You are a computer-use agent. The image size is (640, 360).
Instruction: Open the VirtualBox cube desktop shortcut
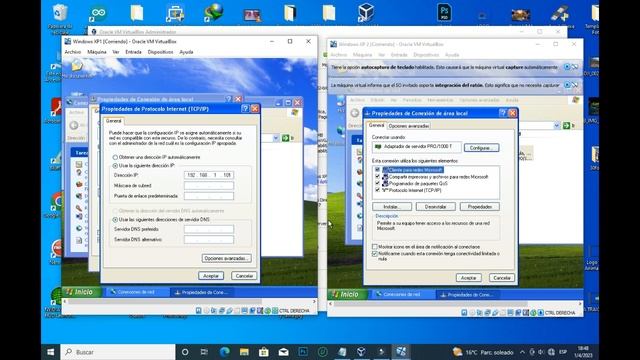(x=366, y=12)
